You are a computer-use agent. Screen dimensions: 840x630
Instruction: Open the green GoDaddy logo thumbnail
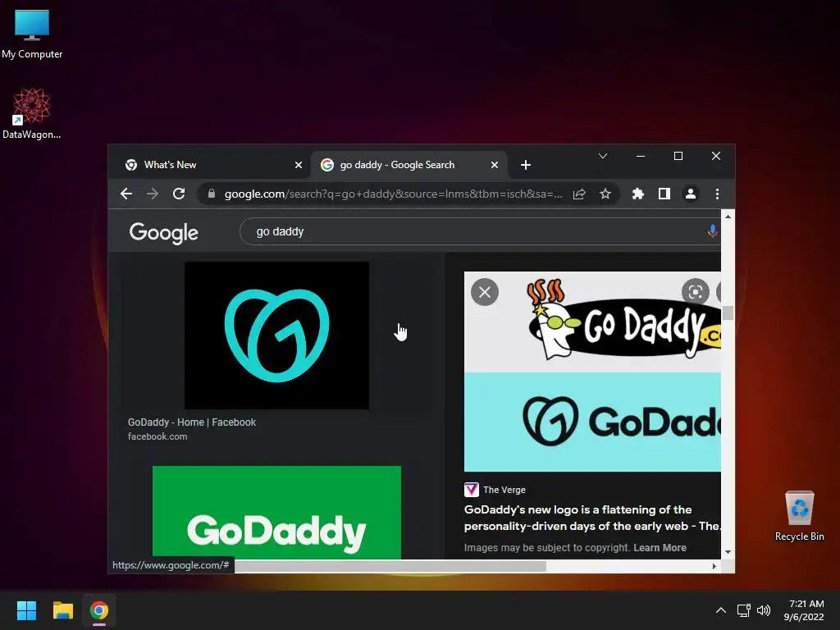click(276, 512)
